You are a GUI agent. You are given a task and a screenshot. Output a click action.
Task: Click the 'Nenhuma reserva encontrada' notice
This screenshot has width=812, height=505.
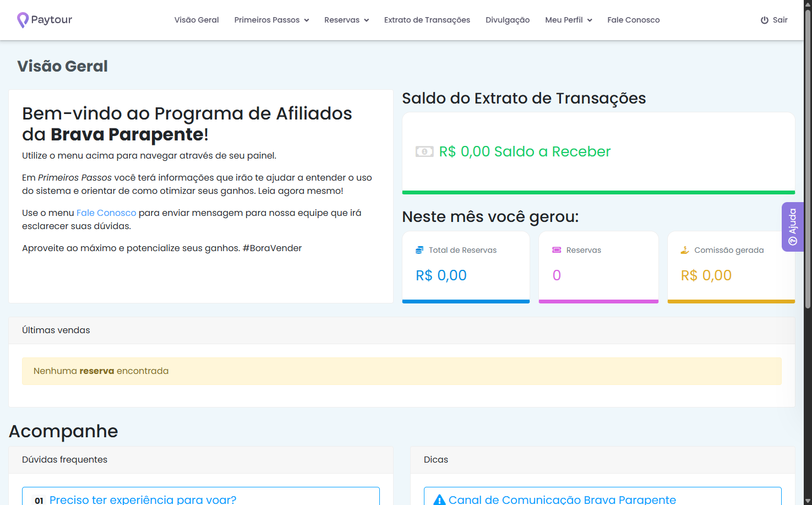click(402, 371)
